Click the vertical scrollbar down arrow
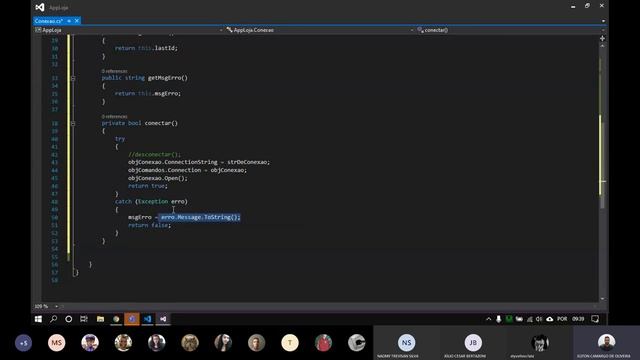 click(x=602, y=299)
